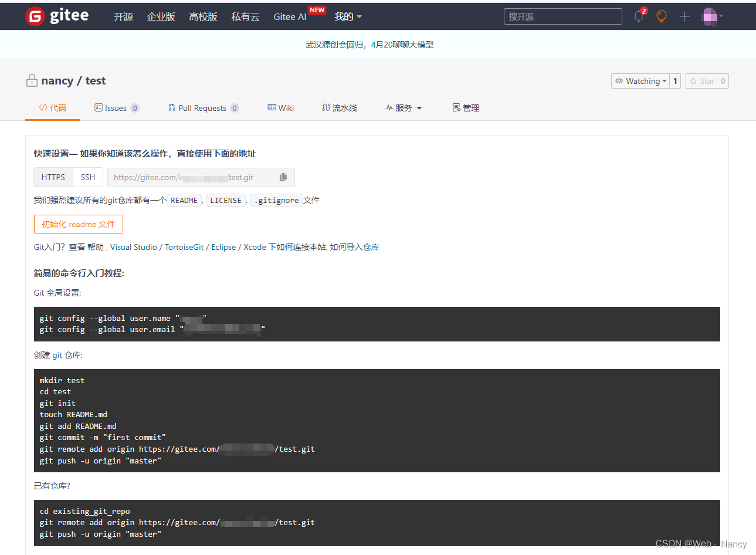Copy the repository URL with the copy icon
Image resolution: width=756 pixels, height=555 pixels.
(x=283, y=177)
